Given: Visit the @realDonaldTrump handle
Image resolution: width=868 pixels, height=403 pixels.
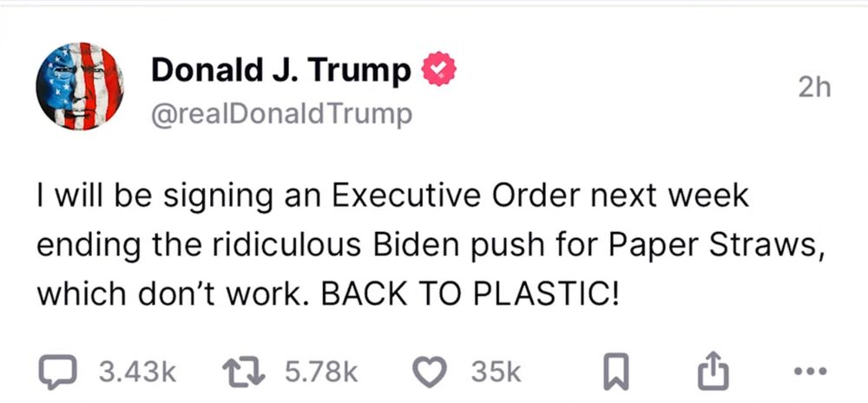Looking at the screenshot, I should [x=282, y=115].
